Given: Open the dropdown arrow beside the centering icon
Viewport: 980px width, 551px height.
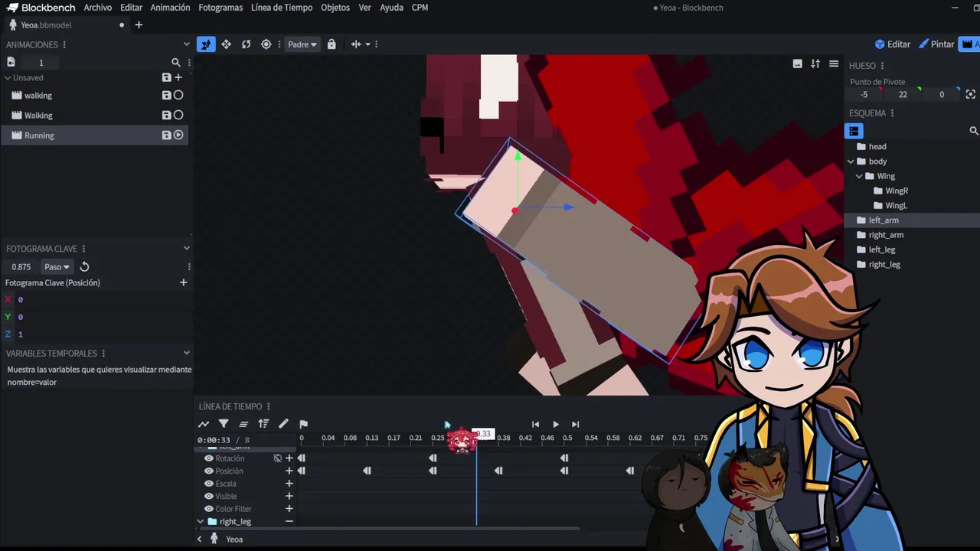Looking at the screenshot, I should pos(367,44).
